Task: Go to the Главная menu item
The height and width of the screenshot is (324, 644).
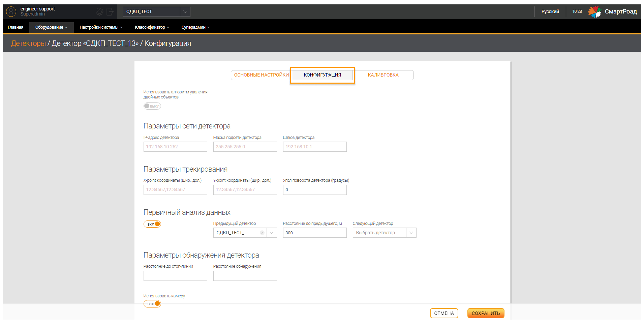Action: pyautogui.click(x=16, y=27)
